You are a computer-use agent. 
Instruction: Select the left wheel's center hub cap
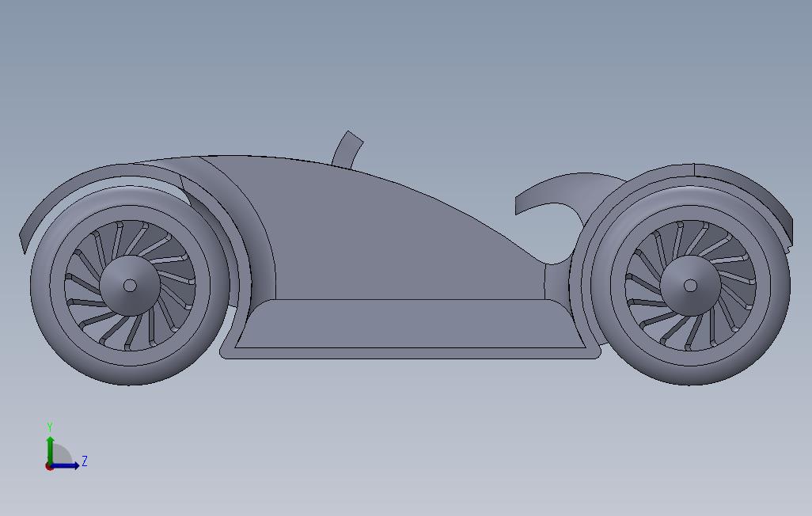click(x=130, y=286)
